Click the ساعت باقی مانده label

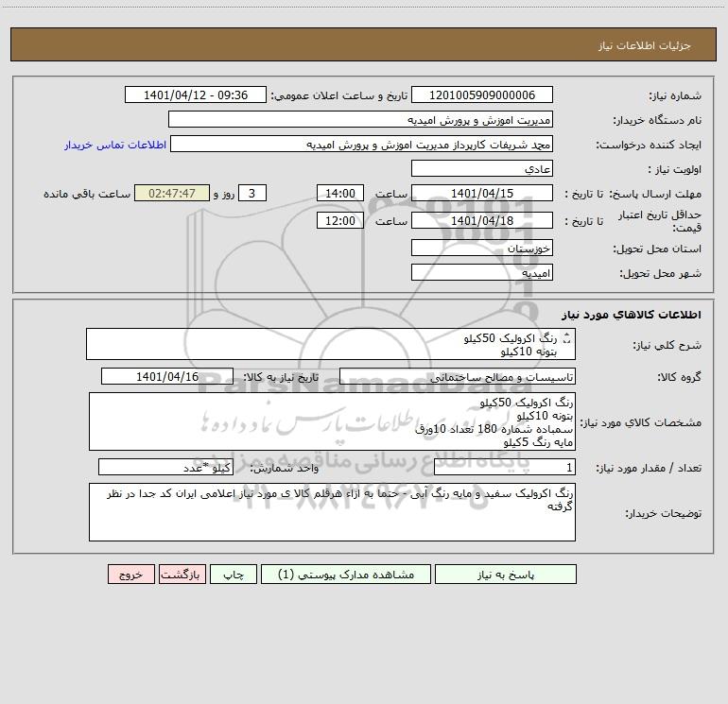87,194
